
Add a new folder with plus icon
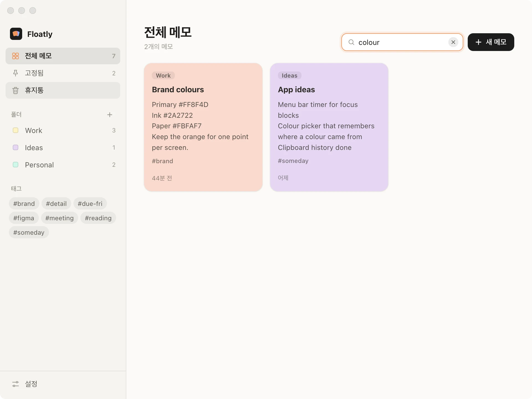pyautogui.click(x=110, y=115)
